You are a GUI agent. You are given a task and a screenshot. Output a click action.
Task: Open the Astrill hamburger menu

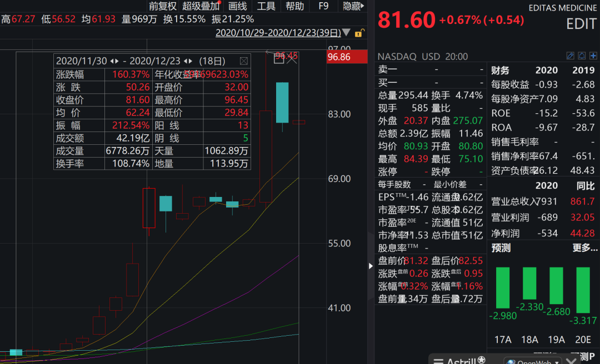point(438,361)
